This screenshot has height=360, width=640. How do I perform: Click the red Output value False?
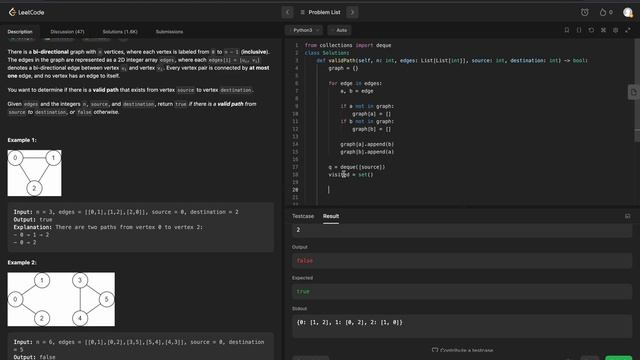[304, 261]
